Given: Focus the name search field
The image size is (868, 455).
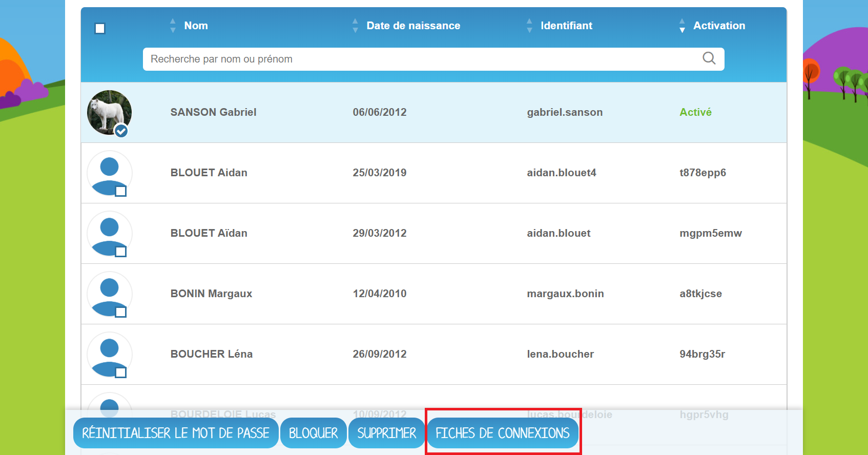Looking at the screenshot, I should pyautogui.click(x=420, y=59).
